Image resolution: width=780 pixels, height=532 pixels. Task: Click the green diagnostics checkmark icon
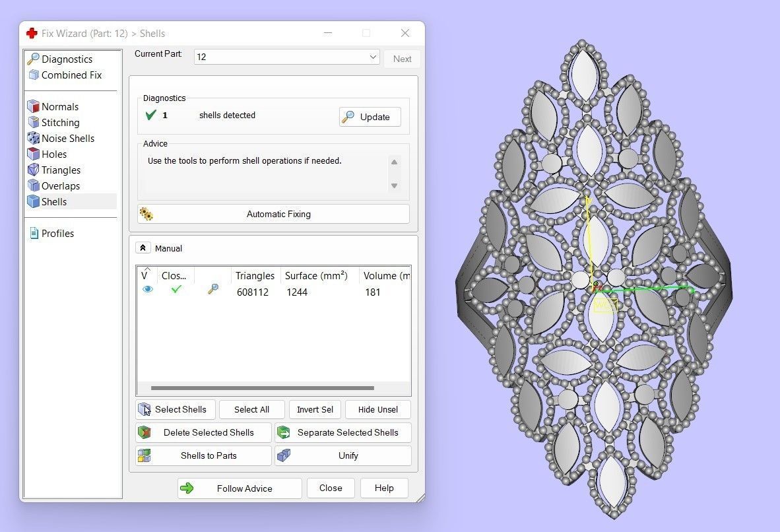tap(150, 115)
